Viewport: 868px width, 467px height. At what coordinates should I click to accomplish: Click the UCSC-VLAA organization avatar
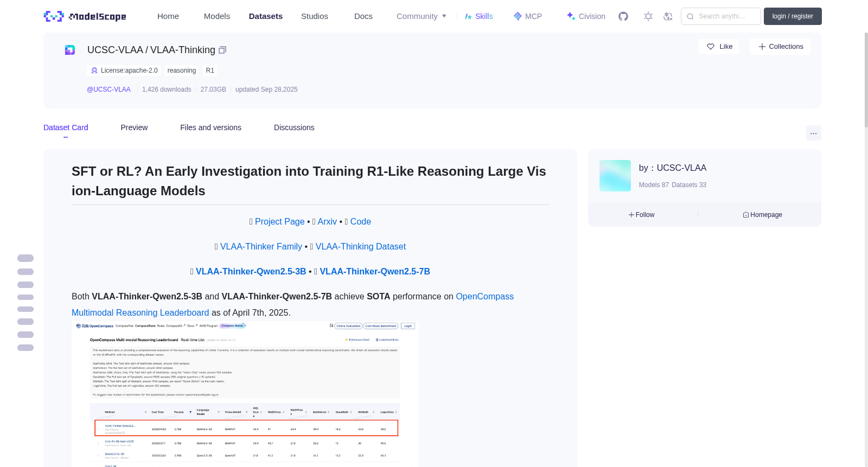(615, 176)
